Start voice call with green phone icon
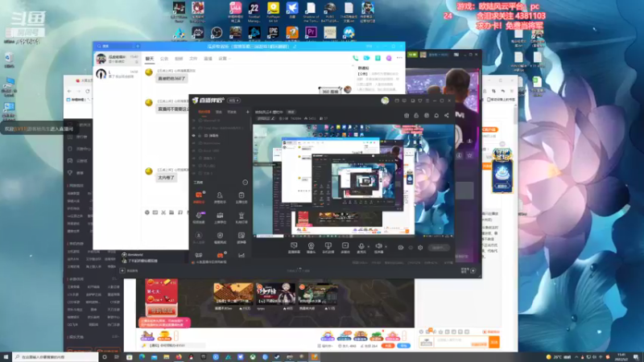This screenshot has width=644, height=362. coord(355,58)
